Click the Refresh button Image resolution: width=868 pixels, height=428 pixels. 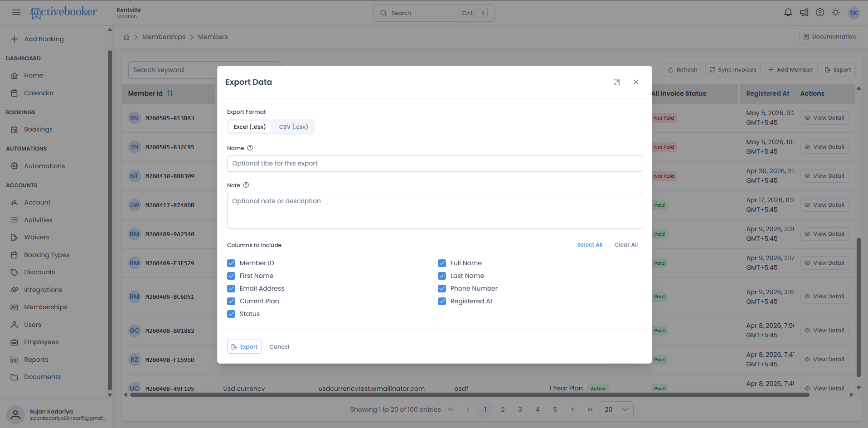pyautogui.click(x=683, y=70)
